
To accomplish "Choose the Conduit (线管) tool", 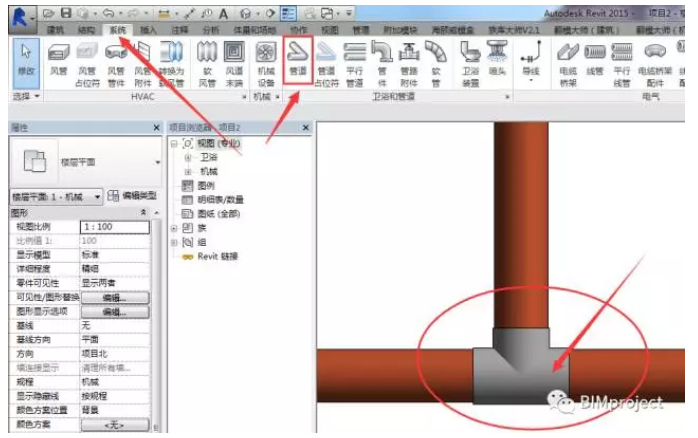I will pos(595,58).
